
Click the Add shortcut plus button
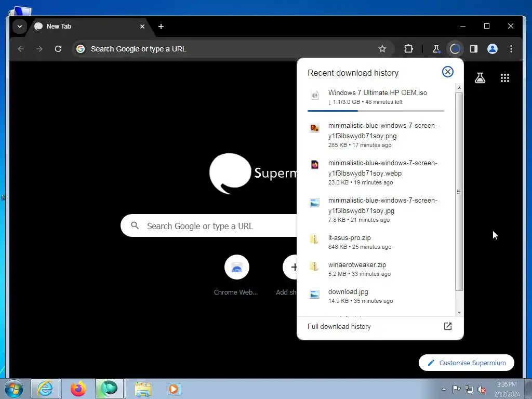point(290,267)
